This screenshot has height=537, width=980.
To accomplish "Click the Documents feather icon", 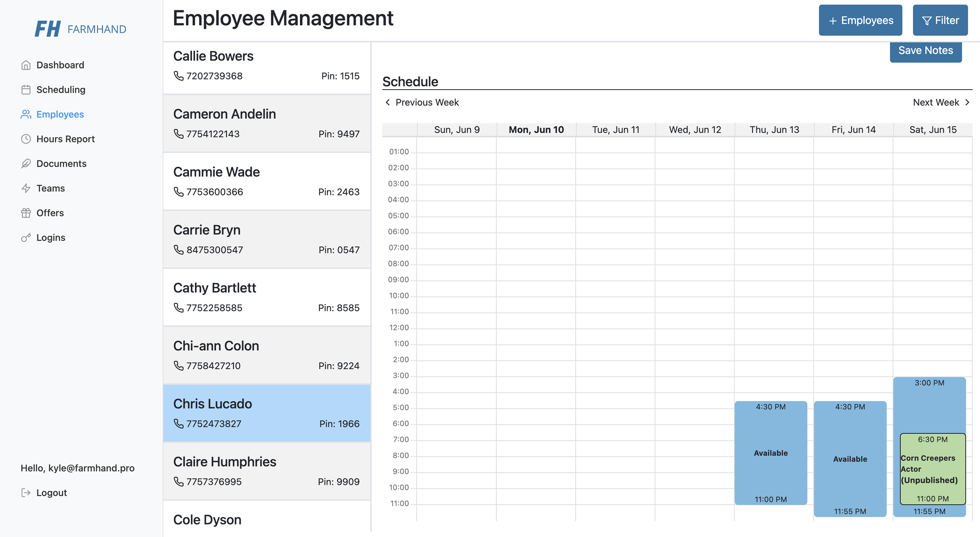I will pos(26,164).
